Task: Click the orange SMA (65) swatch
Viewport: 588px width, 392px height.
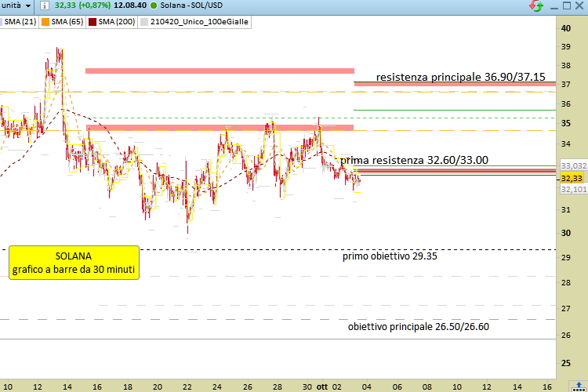Action: click(45, 22)
